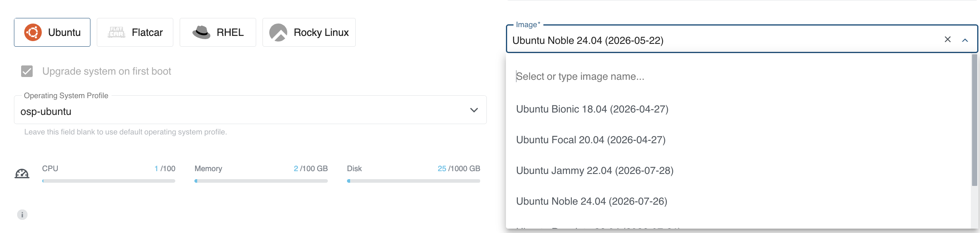Select the Ubuntu operating system
The width and height of the screenshot is (980, 233).
tap(52, 32)
